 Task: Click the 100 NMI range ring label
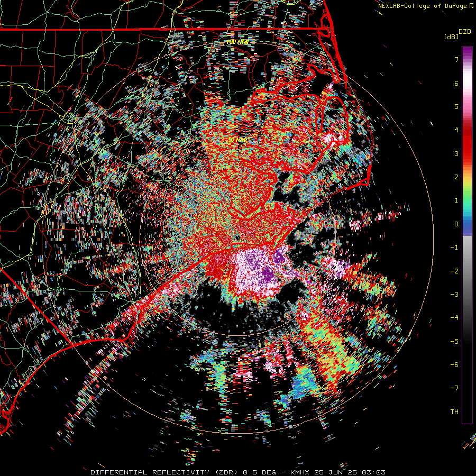237,42
